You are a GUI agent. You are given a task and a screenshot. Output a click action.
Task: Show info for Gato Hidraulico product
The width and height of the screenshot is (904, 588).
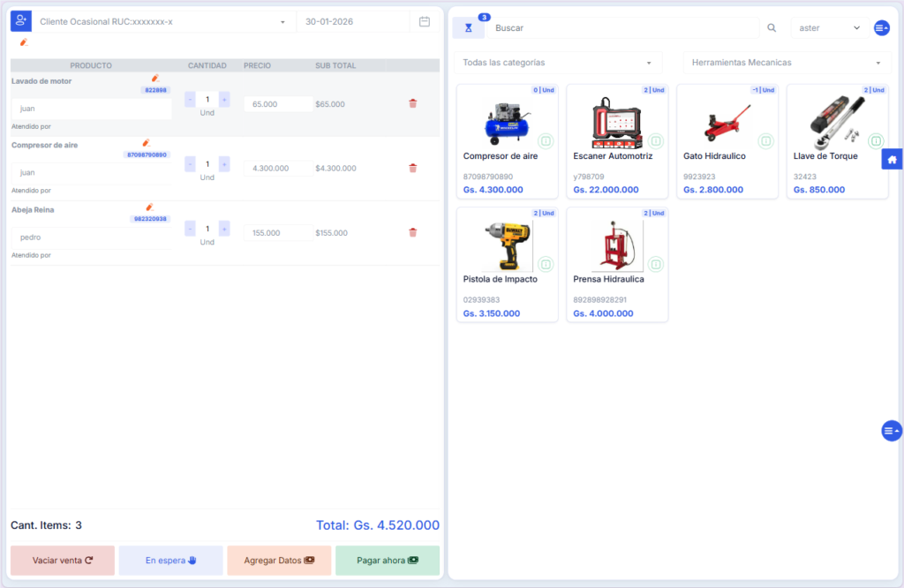[765, 141]
